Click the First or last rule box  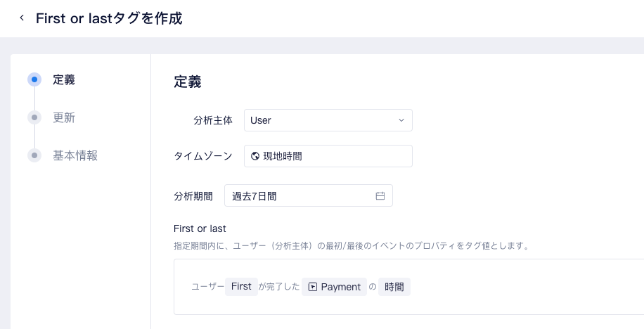[408, 287]
